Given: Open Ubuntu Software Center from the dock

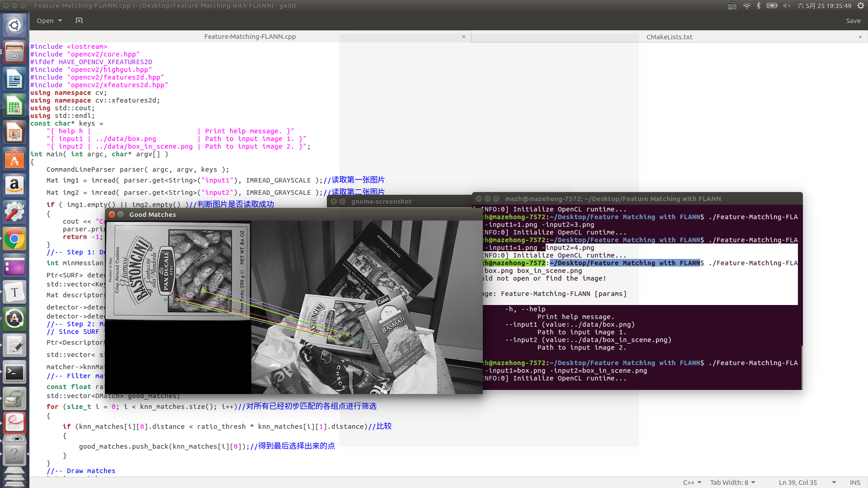Looking at the screenshot, I should (x=14, y=159).
